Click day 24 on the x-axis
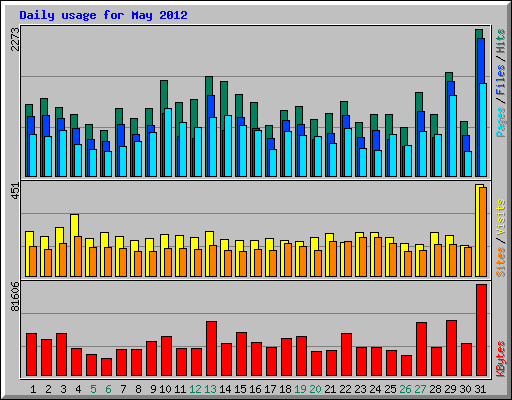Image resolution: width=512 pixels, height=400 pixels. pyautogui.click(x=375, y=389)
